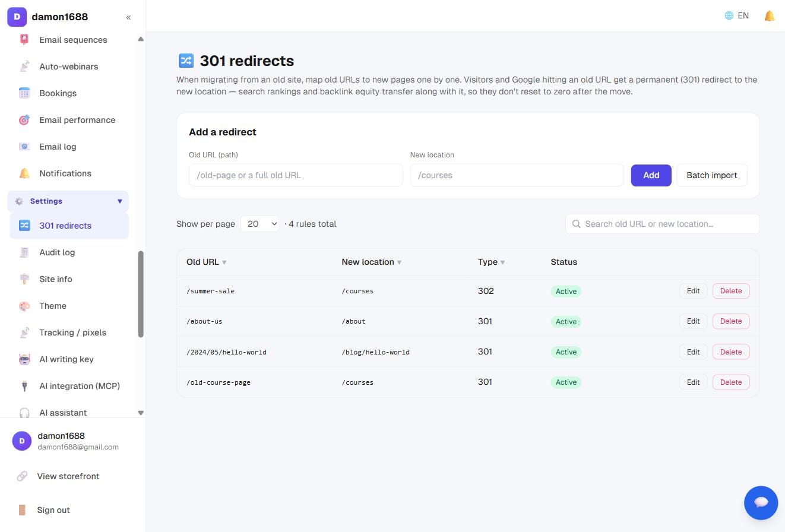Click View storefront link
This screenshot has width=785, height=532.
click(x=68, y=476)
